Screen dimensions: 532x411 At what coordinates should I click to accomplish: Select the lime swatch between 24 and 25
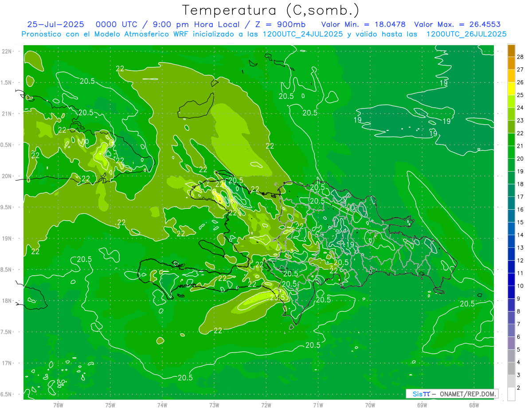coord(511,102)
